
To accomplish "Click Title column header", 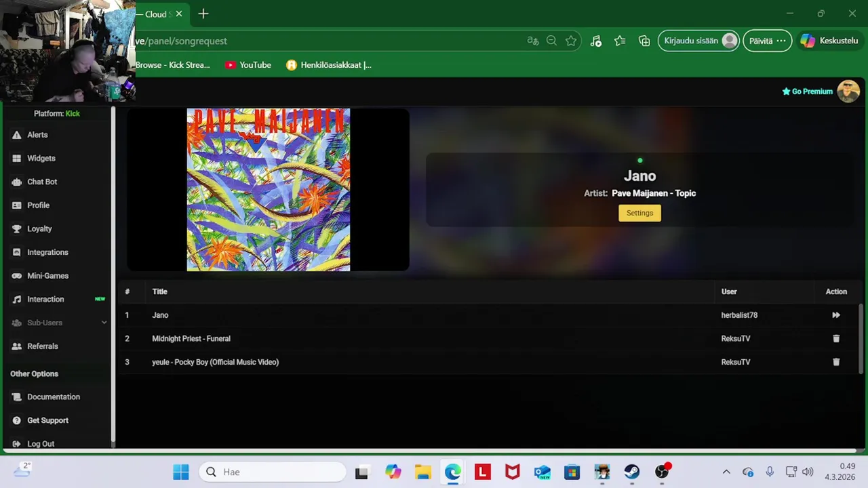I will coord(159,291).
